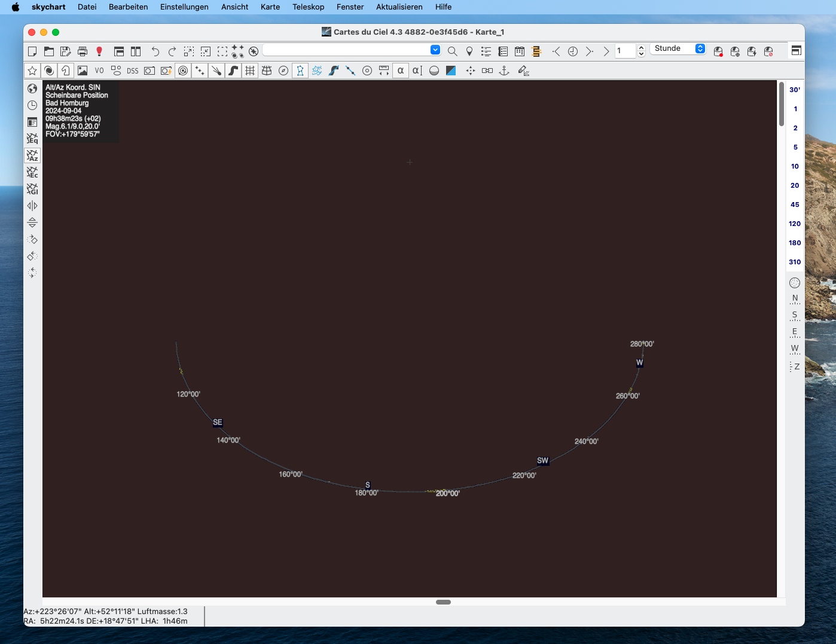Click the VO catalog toolbar button
The image size is (836, 644).
click(x=99, y=71)
